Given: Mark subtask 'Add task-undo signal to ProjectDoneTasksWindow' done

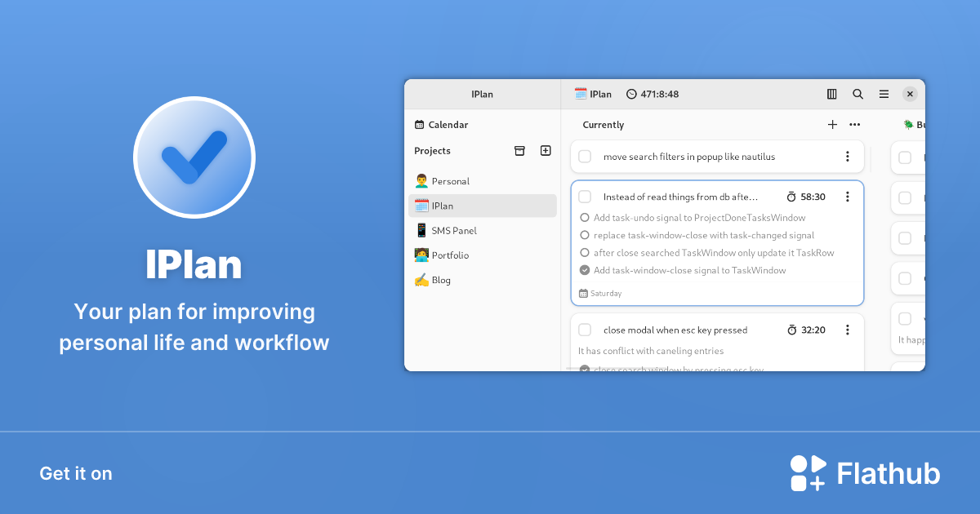Looking at the screenshot, I should [x=585, y=217].
